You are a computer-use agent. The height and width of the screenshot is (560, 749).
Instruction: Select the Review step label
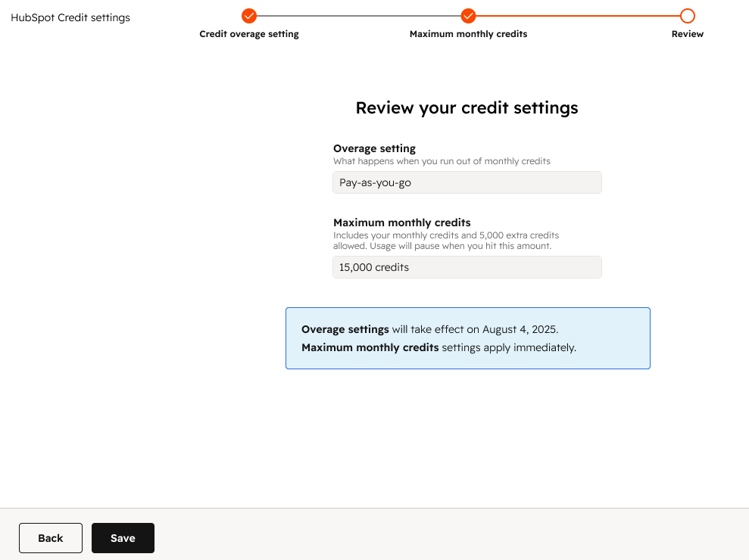[687, 33]
